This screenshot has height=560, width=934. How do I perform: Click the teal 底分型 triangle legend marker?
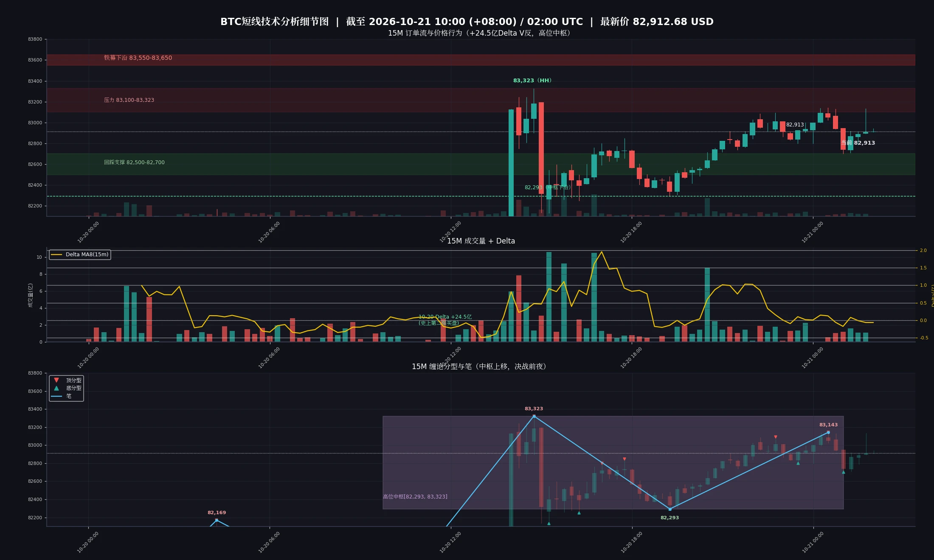click(x=56, y=388)
